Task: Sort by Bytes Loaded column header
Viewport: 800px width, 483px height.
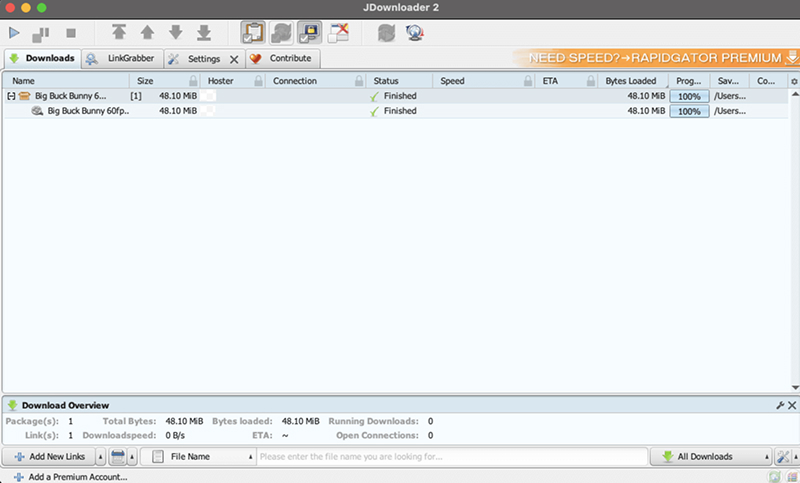Action: [x=631, y=81]
